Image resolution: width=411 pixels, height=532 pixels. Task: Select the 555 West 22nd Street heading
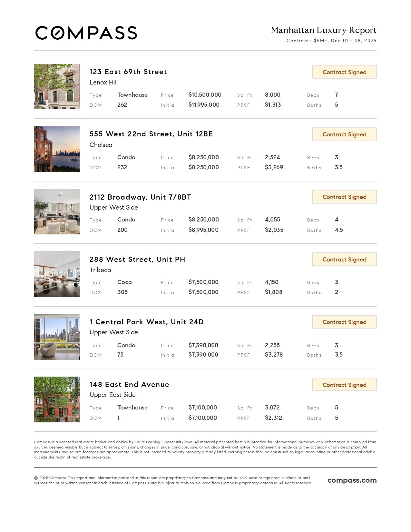[x=151, y=134]
